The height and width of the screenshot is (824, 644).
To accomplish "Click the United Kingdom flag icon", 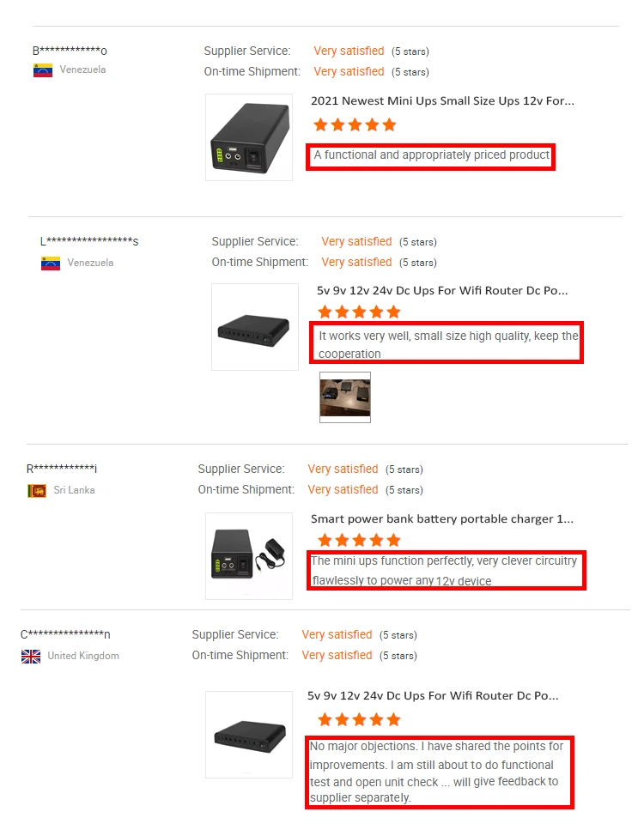I will 31,657.
